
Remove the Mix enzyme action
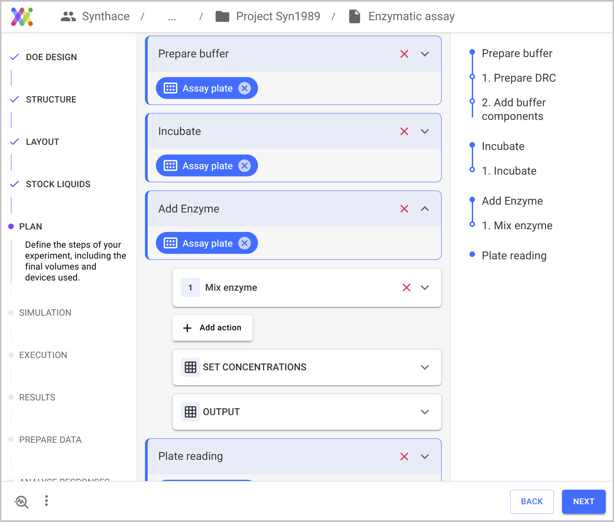pyautogui.click(x=406, y=288)
